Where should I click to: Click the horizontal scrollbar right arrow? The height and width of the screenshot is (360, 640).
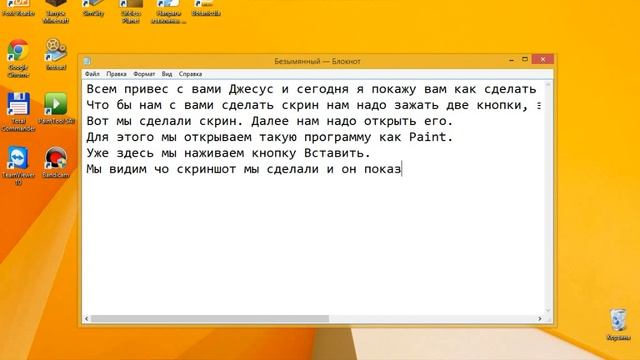point(540,318)
